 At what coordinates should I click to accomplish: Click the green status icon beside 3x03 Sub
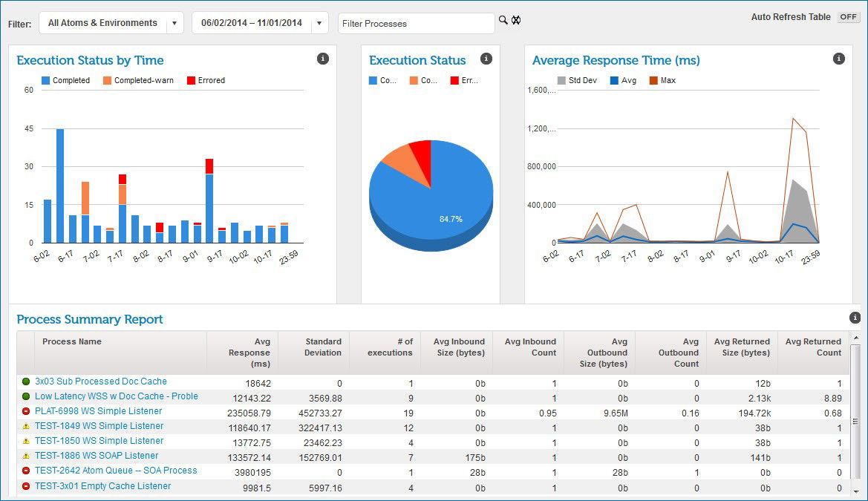(24, 383)
